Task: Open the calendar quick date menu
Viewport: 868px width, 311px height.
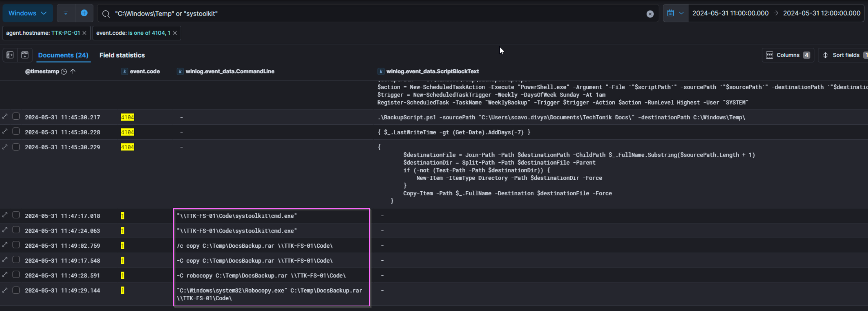Action: 675,13
